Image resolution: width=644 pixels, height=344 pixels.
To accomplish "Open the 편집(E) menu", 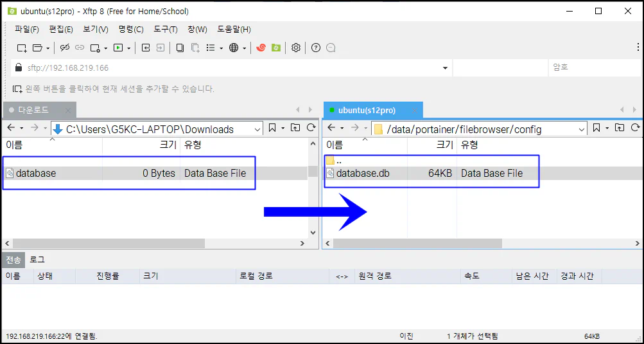I will (61, 30).
